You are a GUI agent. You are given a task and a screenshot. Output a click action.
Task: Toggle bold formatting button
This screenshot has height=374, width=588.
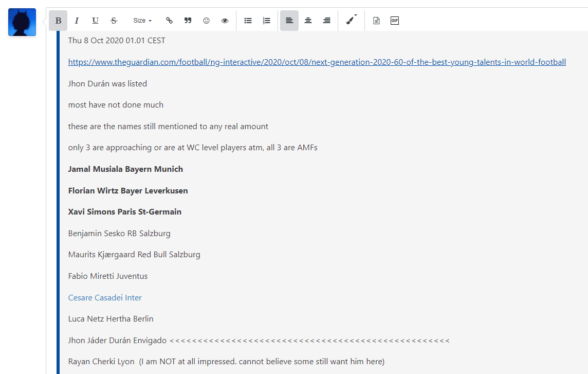pos(58,21)
